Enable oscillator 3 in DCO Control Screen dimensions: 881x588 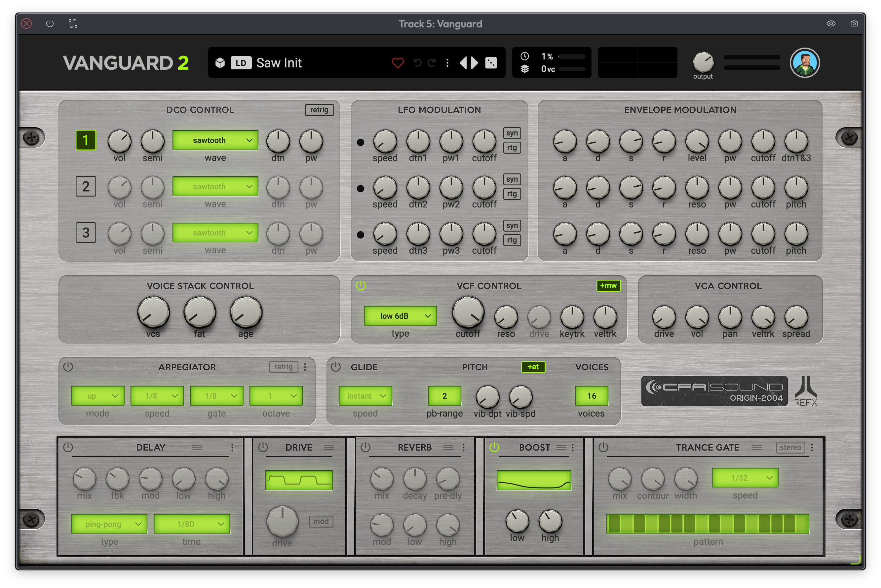(86, 233)
